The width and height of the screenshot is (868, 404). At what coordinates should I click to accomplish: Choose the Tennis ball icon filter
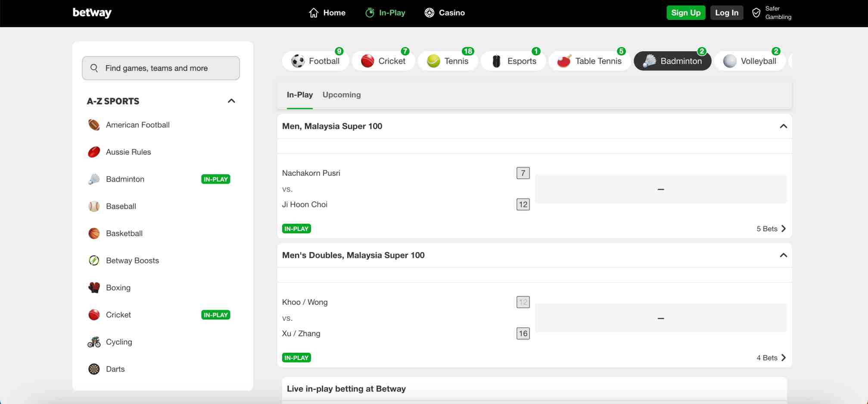point(433,61)
